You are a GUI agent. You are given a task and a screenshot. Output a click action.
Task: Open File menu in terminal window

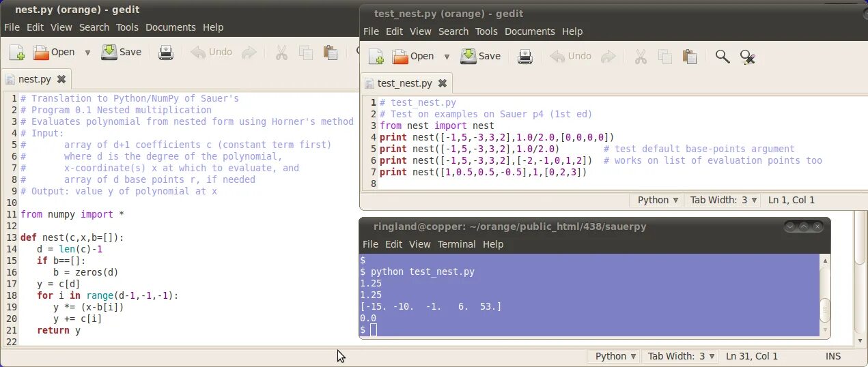(371, 244)
